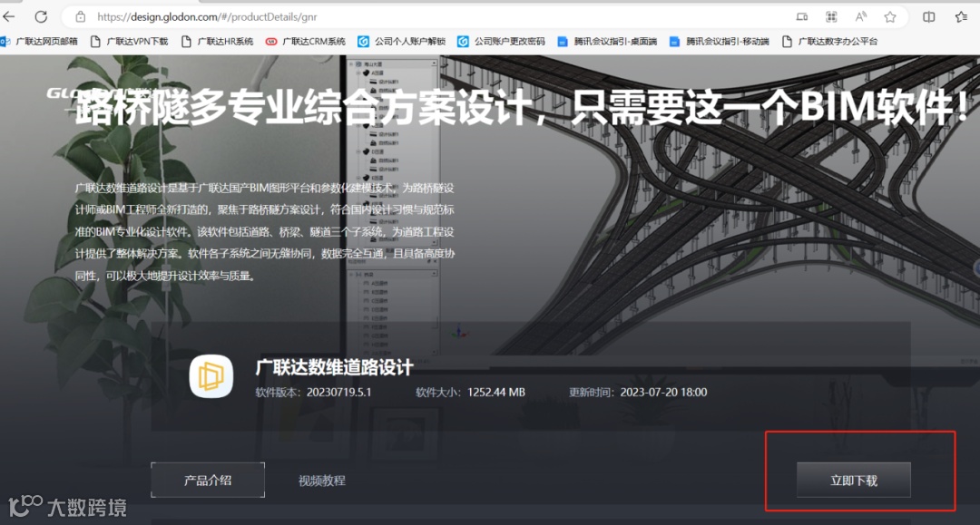This screenshot has width=980, height=525.
Task: Click update time 2023-07-20 18:00 text
Action: (663, 392)
